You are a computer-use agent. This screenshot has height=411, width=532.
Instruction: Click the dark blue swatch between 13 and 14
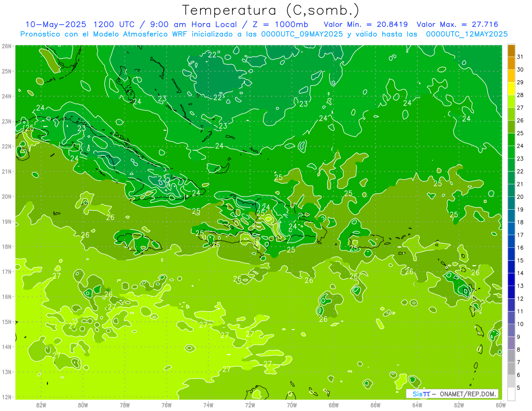coord(511,279)
